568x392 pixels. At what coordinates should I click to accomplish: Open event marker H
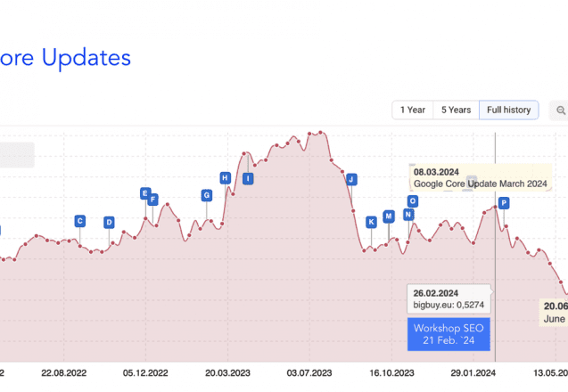pos(226,178)
